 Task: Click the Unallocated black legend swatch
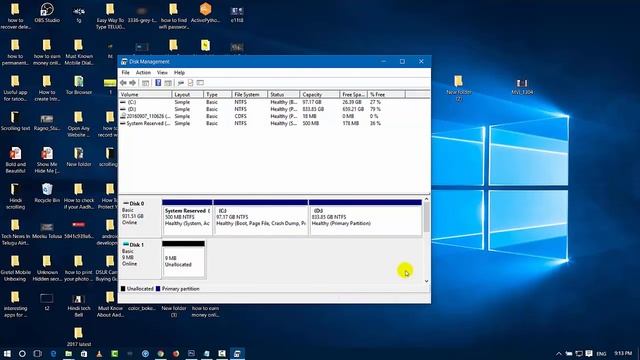tap(123, 289)
